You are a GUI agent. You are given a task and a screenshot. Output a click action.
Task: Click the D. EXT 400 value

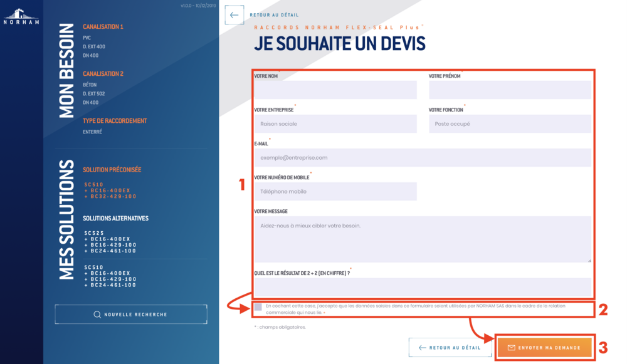94,47
